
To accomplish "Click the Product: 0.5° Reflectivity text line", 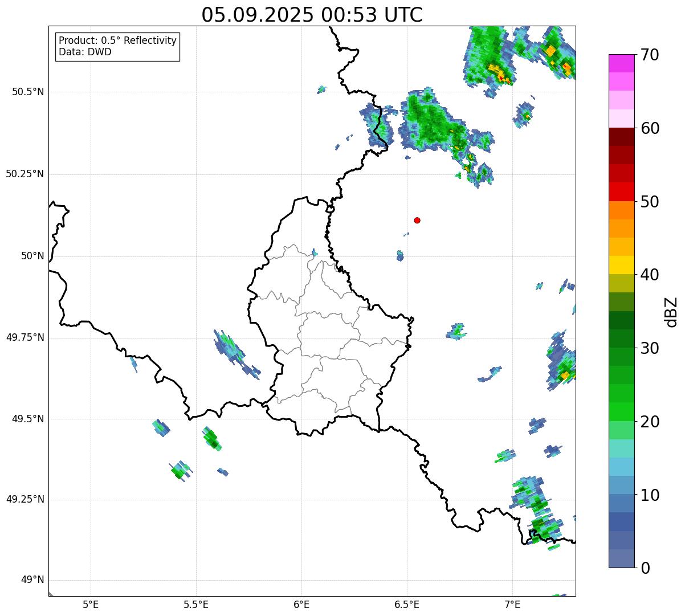I will 117,41.
